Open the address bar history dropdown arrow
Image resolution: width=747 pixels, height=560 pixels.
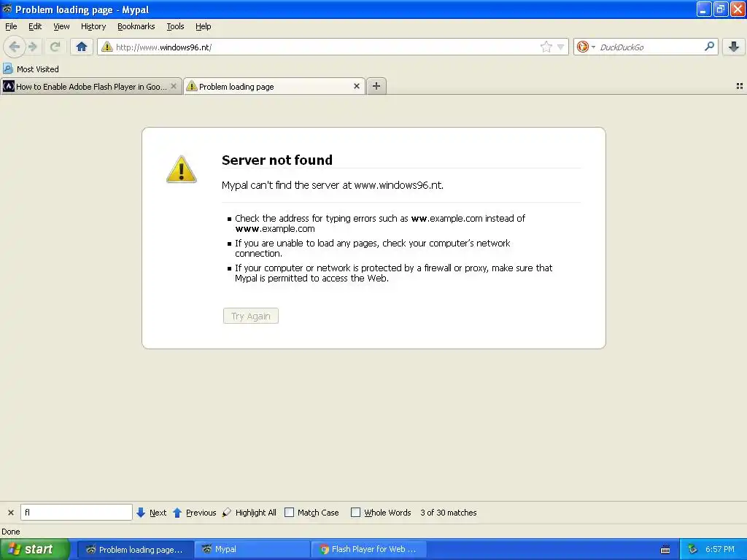(561, 47)
